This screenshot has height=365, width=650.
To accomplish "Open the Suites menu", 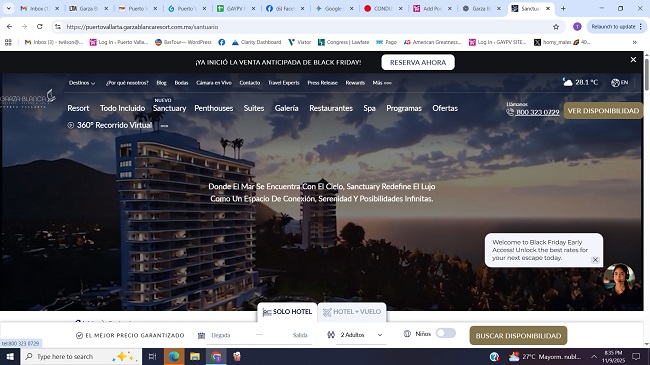I will (254, 108).
